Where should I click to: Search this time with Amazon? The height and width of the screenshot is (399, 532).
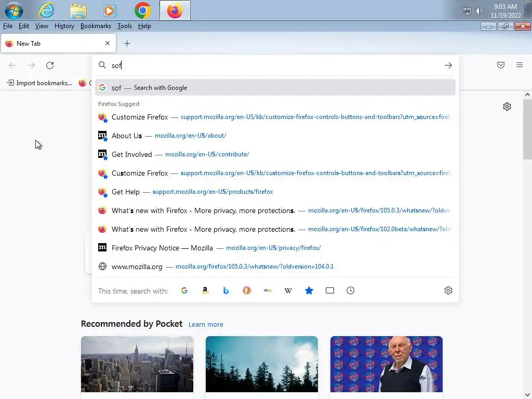pyautogui.click(x=205, y=290)
